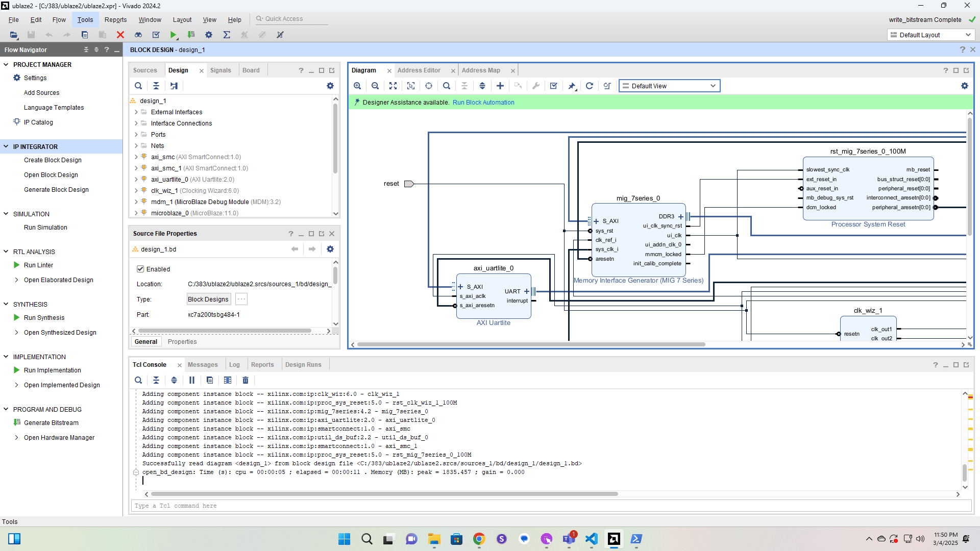
Task: Open diagram settings gear icon
Action: (x=965, y=86)
